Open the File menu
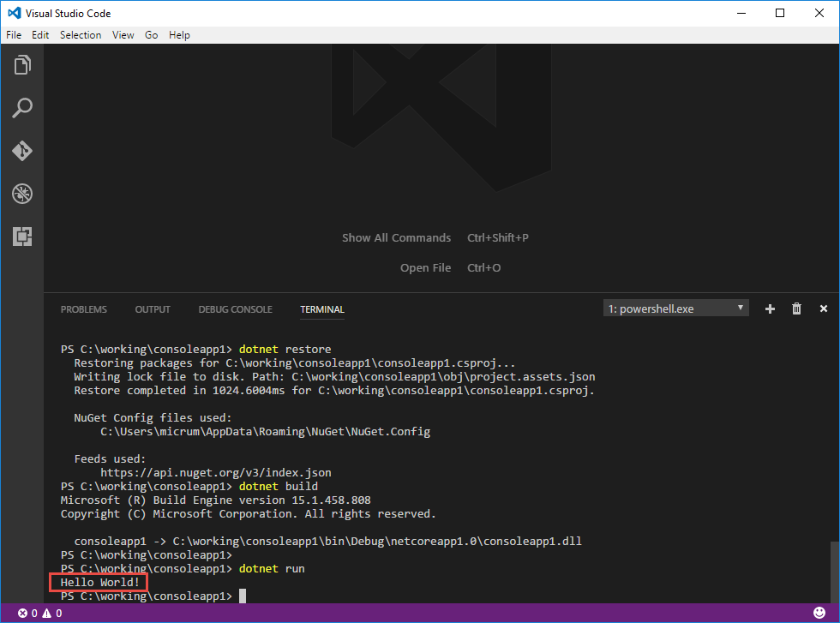 14,35
